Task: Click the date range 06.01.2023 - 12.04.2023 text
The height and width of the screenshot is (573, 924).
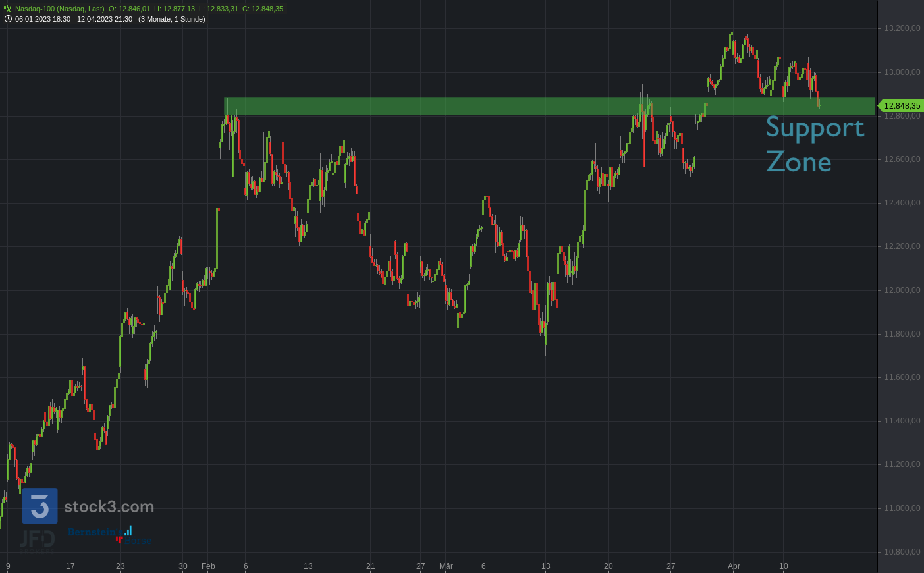Action: pyautogui.click(x=73, y=19)
